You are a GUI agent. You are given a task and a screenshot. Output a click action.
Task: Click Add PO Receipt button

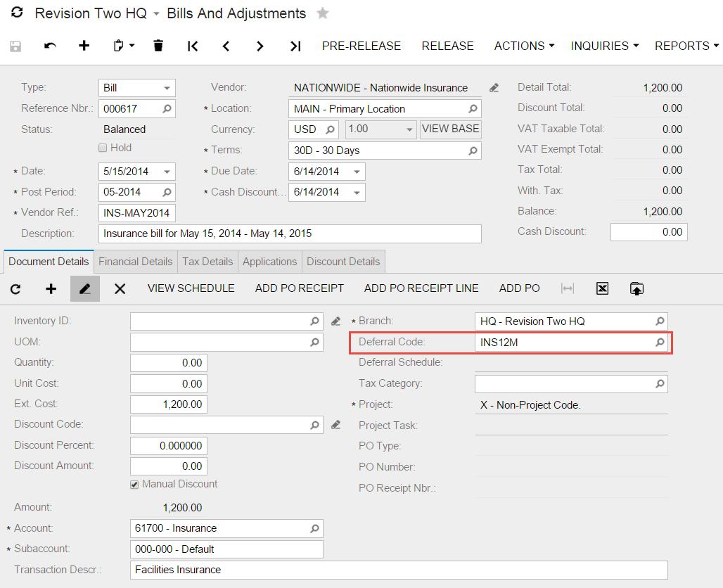point(300,288)
